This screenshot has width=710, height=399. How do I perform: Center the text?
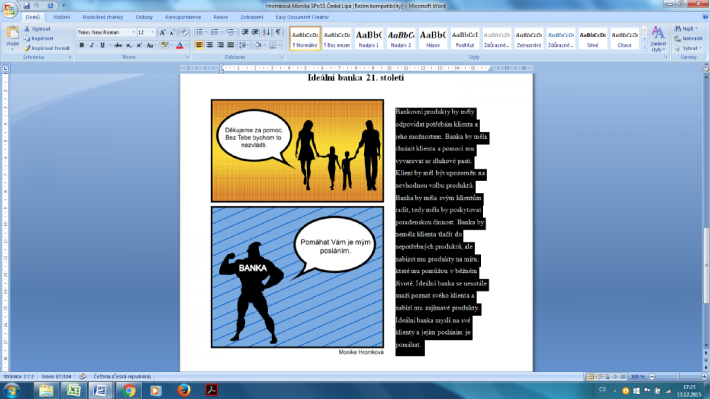[210, 45]
